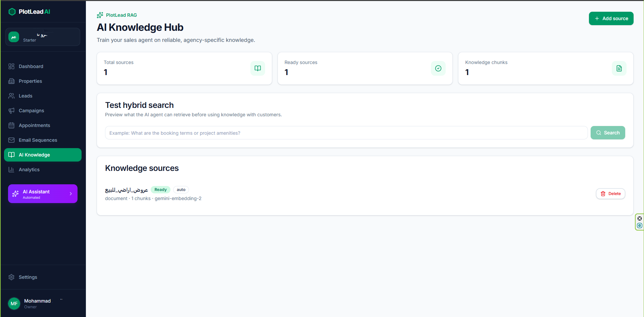Click the green agency avatar badge
Viewport: 644px width, 317px height.
click(14, 37)
